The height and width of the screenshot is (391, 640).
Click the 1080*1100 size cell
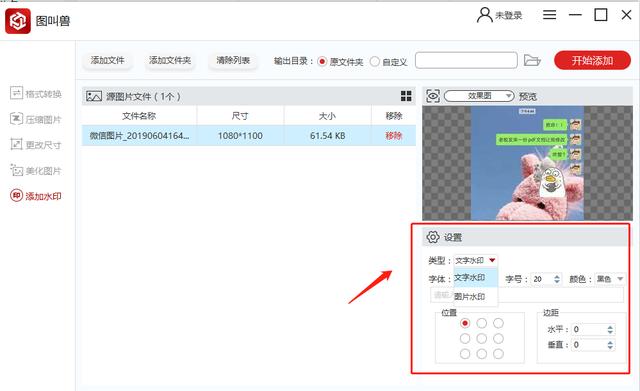tap(240, 136)
